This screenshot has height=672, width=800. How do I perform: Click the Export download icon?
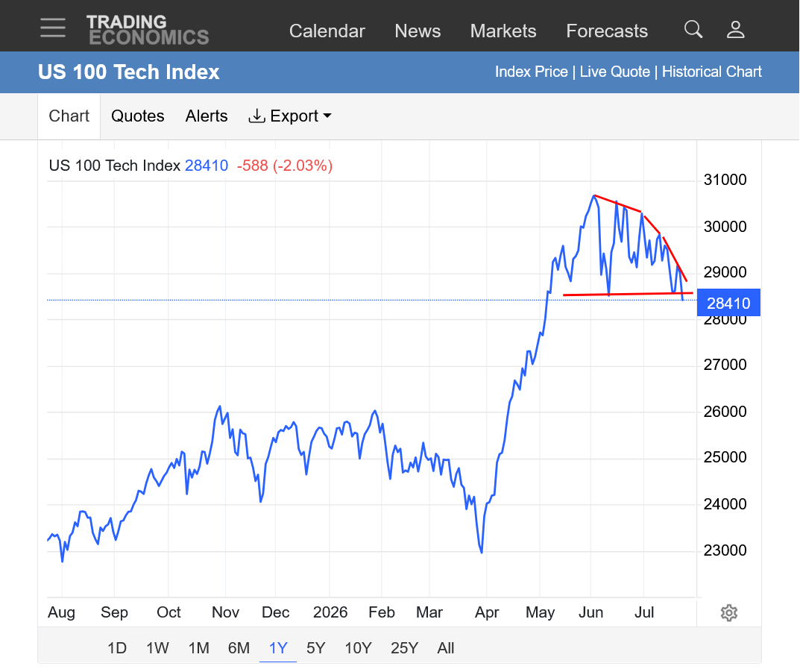tap(256, 116)
